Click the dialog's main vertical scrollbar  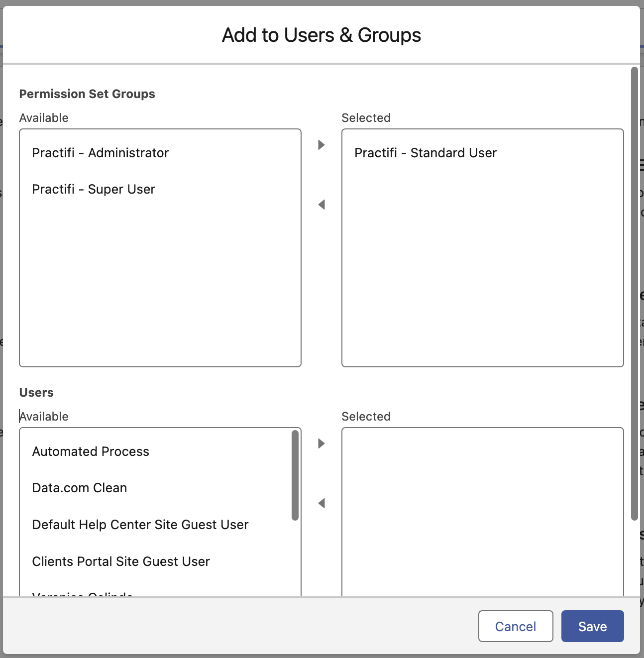point(635,294)
